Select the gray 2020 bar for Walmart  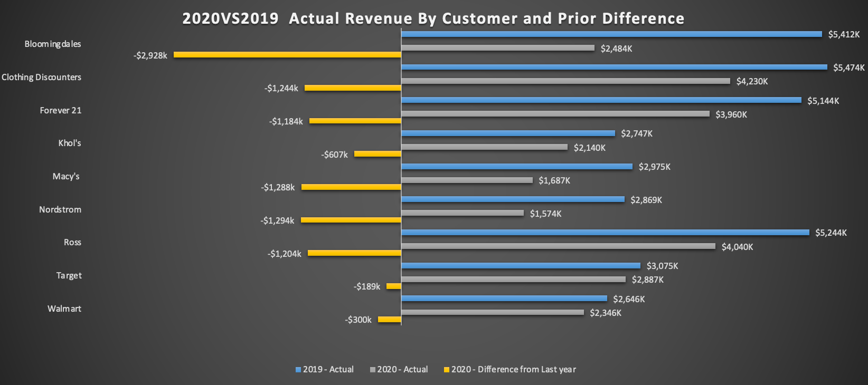coord(493,312)
